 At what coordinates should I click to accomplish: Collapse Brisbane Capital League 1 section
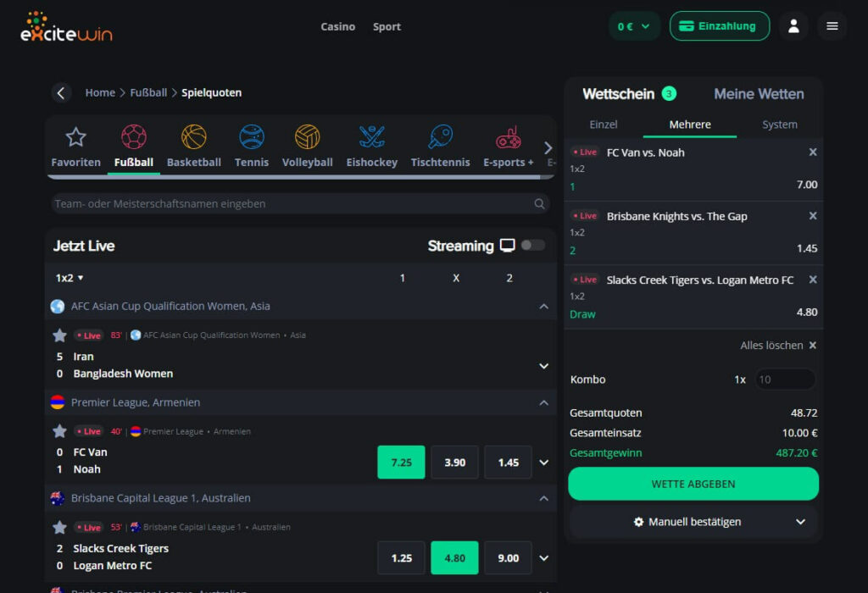coord(543,498)
